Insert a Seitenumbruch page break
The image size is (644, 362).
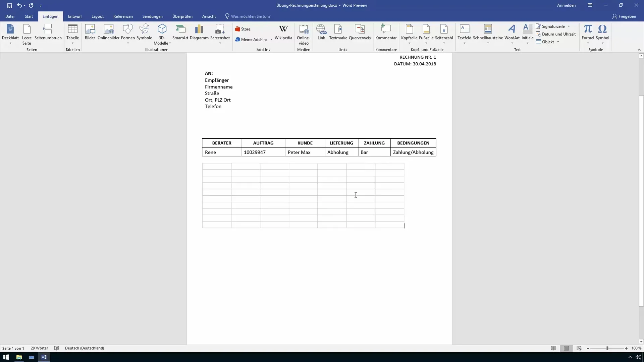pyautogui.click(x=48, y=33)
